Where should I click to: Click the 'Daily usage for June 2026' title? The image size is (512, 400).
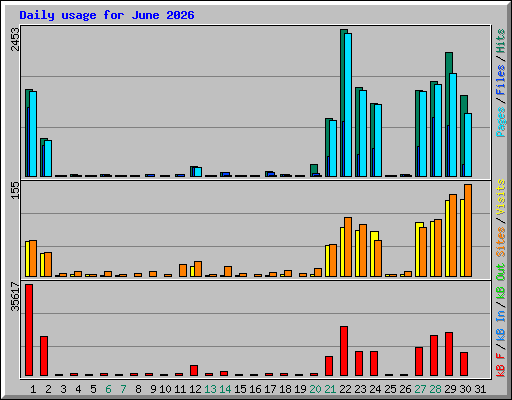click(107, 16)
